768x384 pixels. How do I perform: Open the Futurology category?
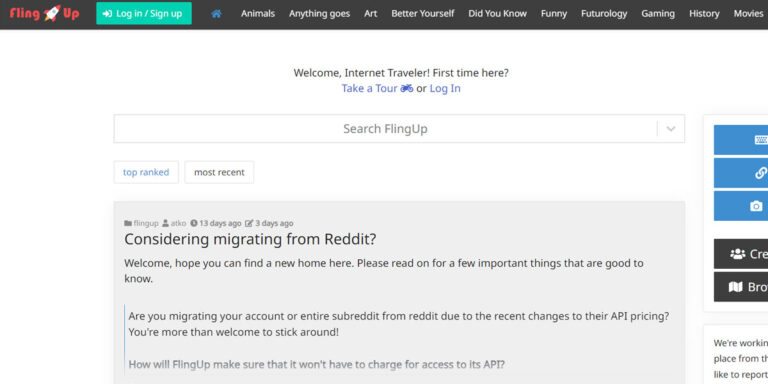(604, 14)
